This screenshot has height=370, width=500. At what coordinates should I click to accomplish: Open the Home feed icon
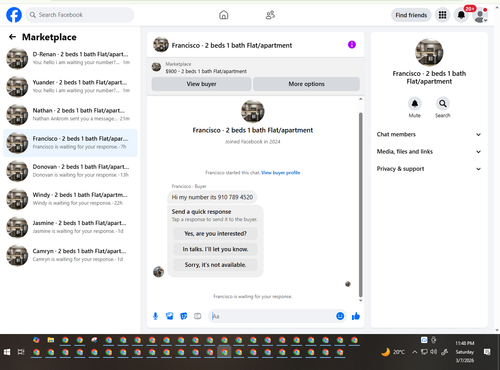point(224,15)
